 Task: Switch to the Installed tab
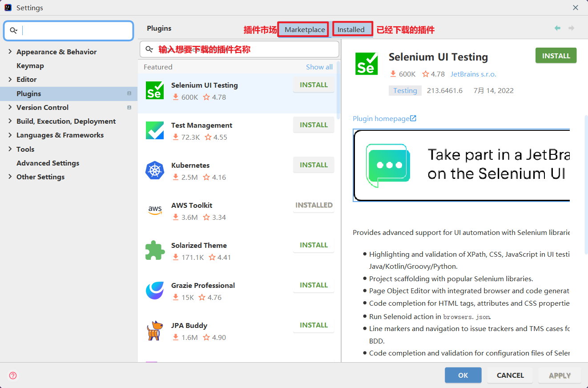point(351,29)
